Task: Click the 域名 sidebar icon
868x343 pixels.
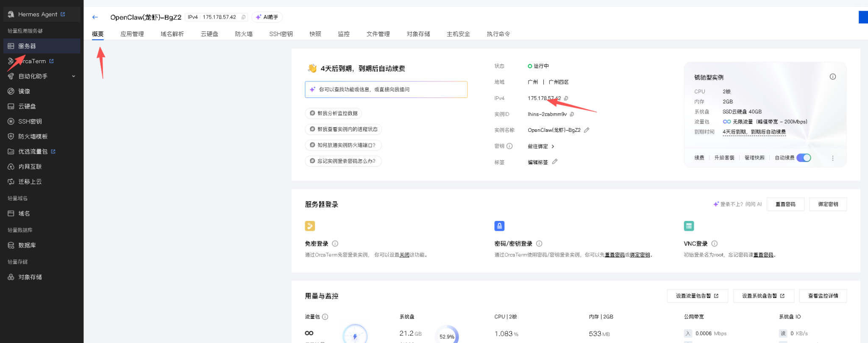Action: [x=11, y=214]
